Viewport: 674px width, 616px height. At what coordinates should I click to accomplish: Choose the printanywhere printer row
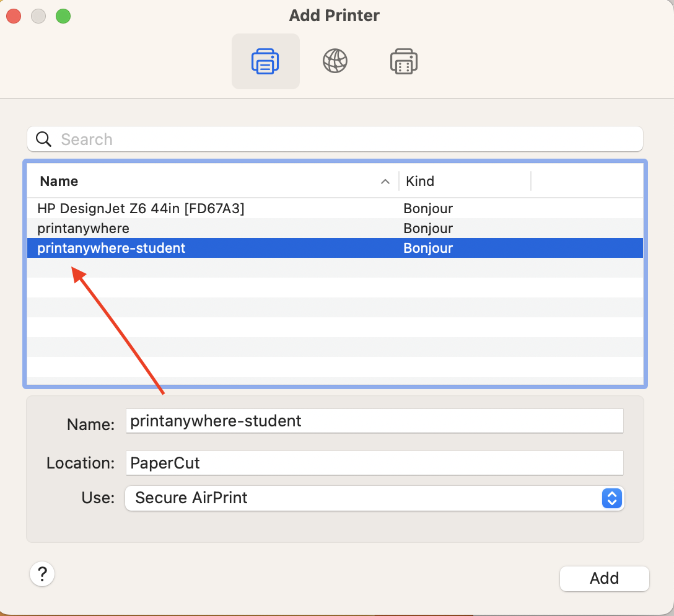point(84,229)
